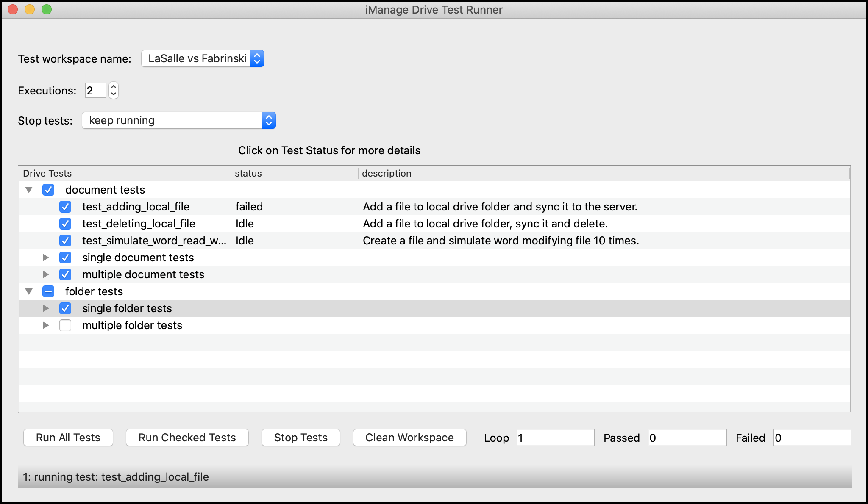Viewport: 868px width, 504px height.
Task: Expand the multiple folder tests node
Action: 46,325
